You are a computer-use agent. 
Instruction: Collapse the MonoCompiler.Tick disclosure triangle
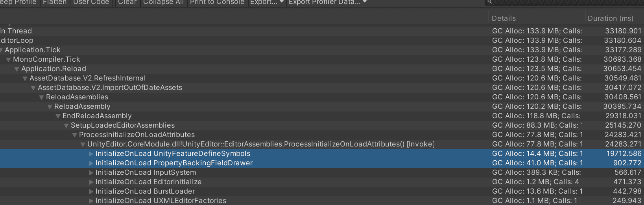[x=8, y=60]
